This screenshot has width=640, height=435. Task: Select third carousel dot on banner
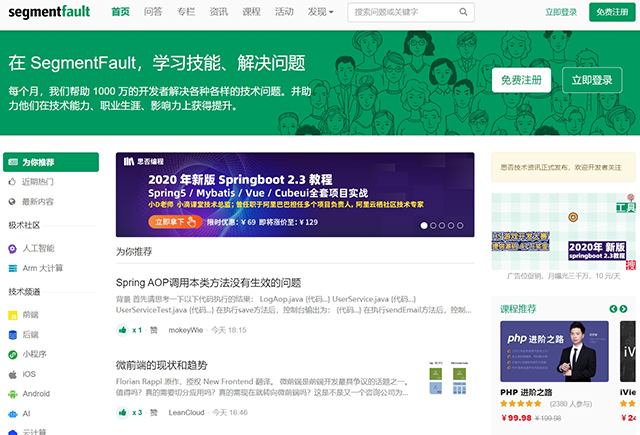coord(442,225)
